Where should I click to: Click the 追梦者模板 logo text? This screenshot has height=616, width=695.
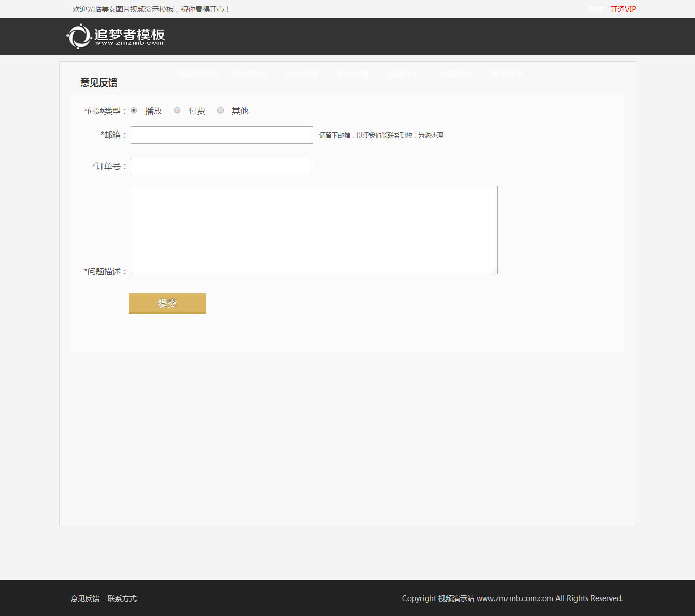pyautogui.click(x=129, y=36)
